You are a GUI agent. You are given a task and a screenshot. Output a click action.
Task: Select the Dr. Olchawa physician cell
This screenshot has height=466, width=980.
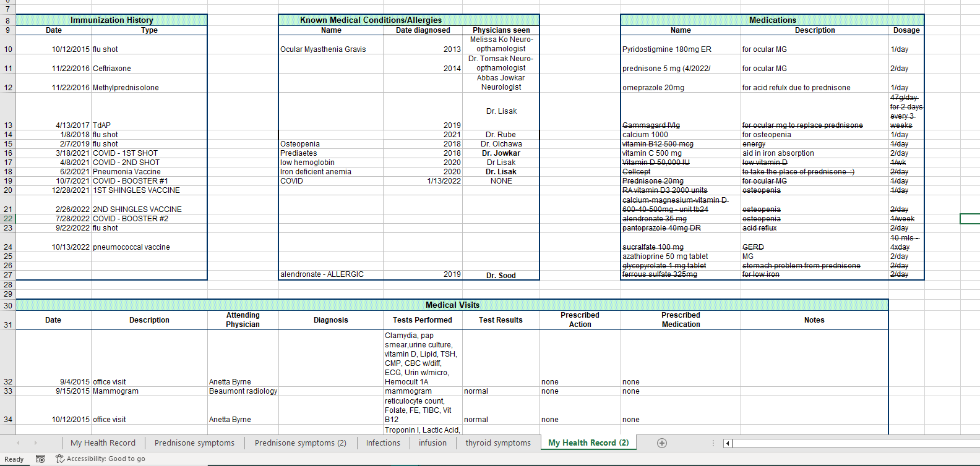point(501,143)
